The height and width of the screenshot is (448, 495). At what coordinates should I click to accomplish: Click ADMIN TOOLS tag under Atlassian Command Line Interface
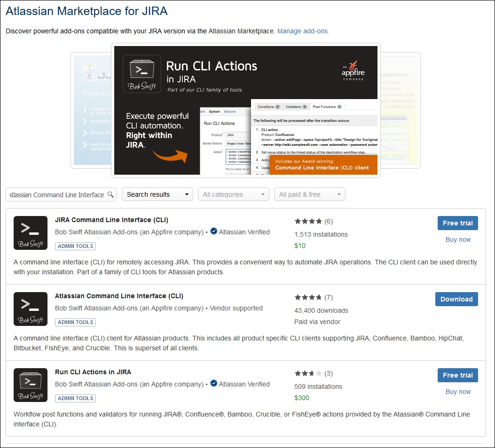76,322
